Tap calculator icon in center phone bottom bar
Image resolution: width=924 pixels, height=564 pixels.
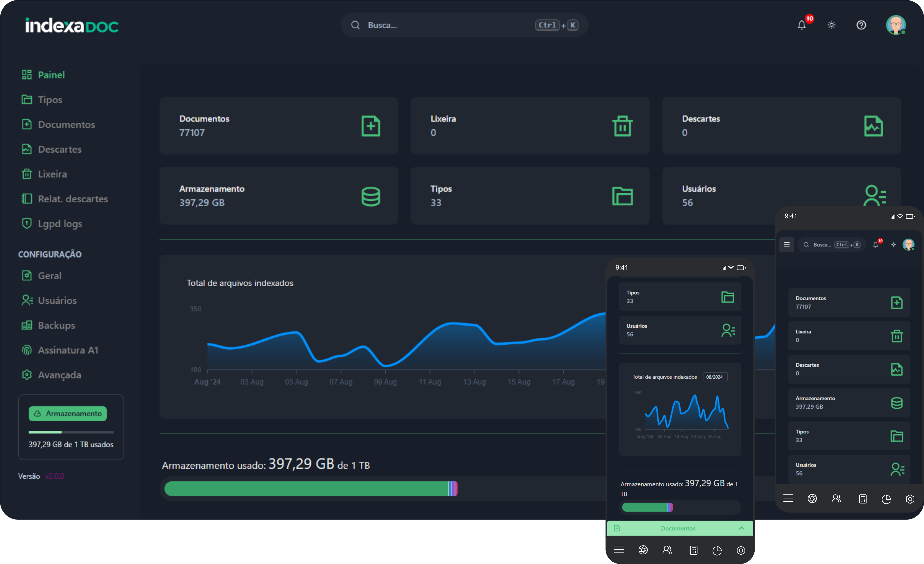(x=693, y=550)
